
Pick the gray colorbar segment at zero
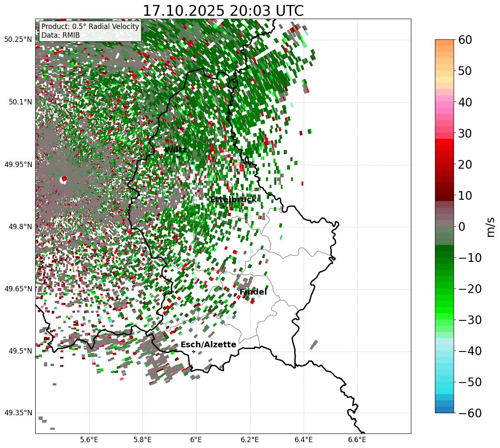pos(444,223)
